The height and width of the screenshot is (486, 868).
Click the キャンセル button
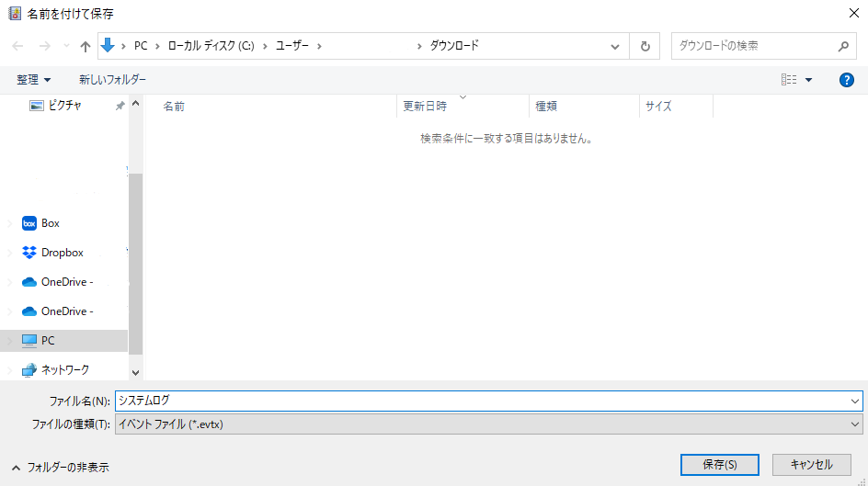point(812,465)
